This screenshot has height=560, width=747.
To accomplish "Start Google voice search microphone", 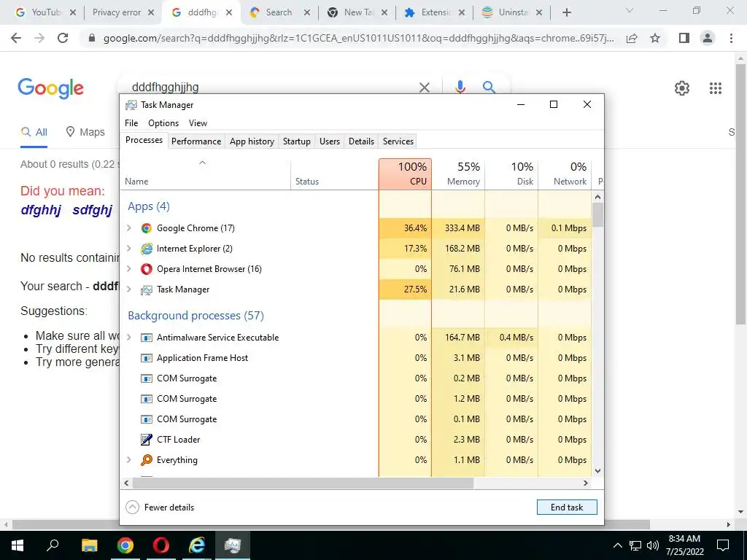I will (460, 87).
